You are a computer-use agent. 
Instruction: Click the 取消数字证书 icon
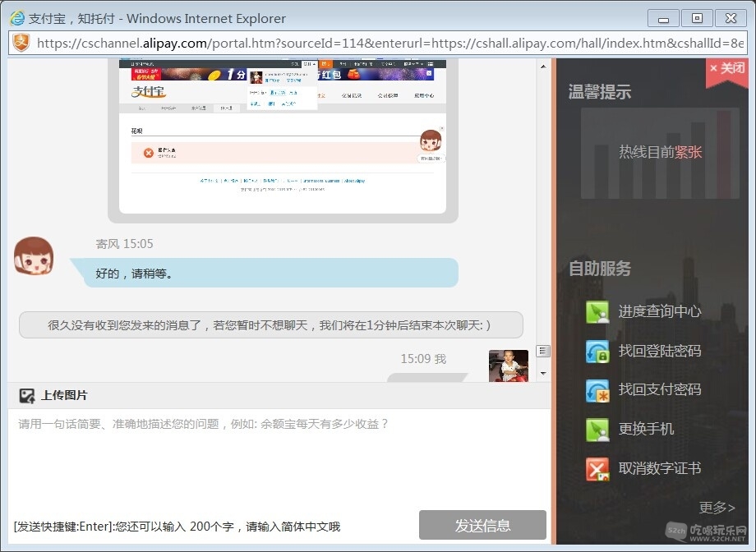pyautogui.click(x=598, y=469)
